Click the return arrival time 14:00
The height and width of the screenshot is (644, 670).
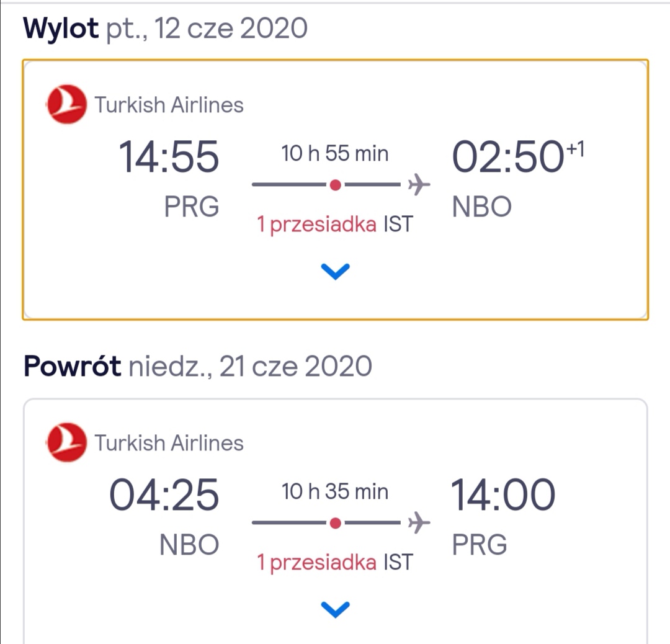pos(503,495)
